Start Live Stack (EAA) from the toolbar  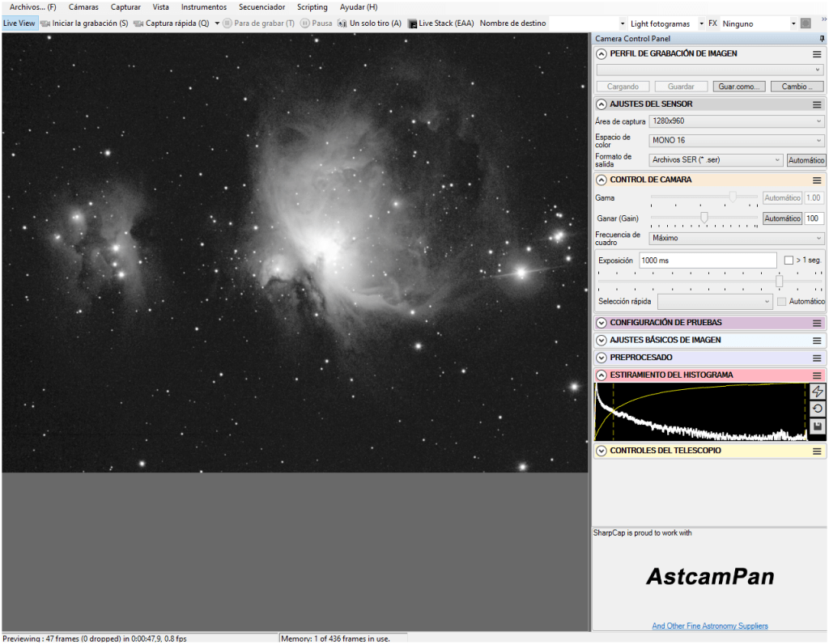pyautogui.click(x=440, y=23)
